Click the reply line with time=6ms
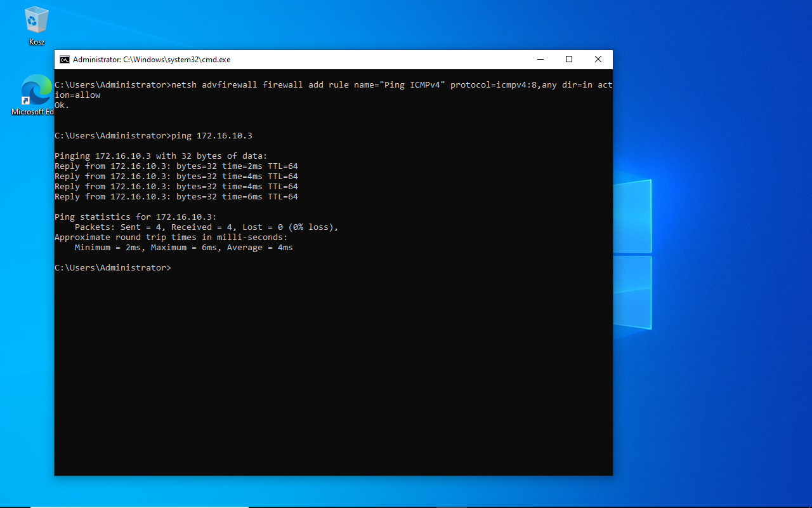Screen dimensions: 812x508 coord(176,197)
